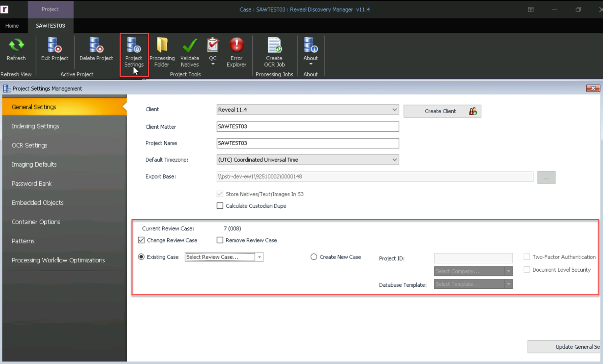Click inside the Project ID field
603x364 pixels.
pos(473,258)
